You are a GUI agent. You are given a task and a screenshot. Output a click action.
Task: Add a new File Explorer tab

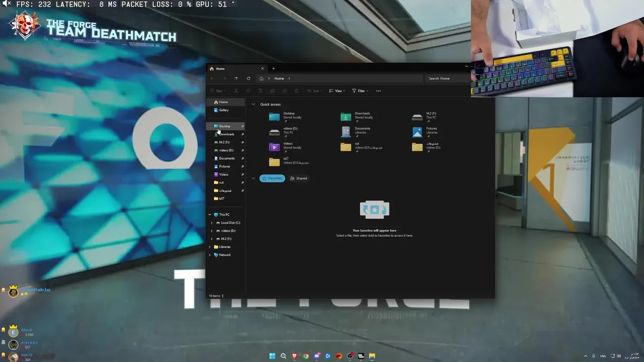click(x=273, y=68)
